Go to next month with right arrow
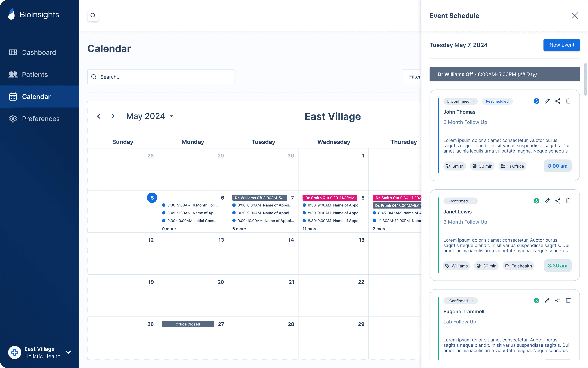Image resolution: width=588 pixels, height=368 pixels. coord(113,116)
